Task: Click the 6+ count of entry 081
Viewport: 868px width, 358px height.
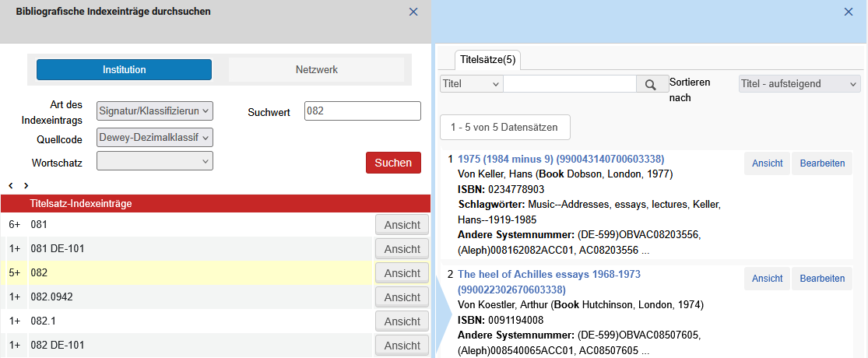Action: (15, 225)
